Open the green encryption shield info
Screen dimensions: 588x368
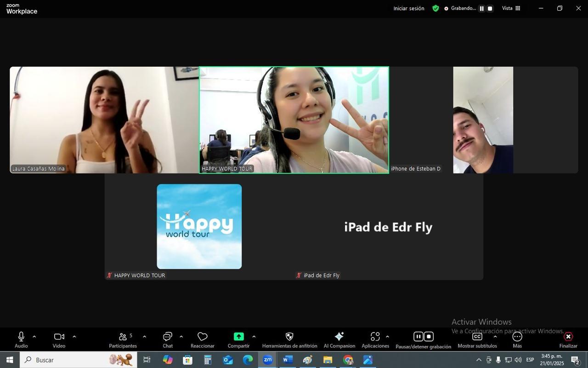(435, 8)
